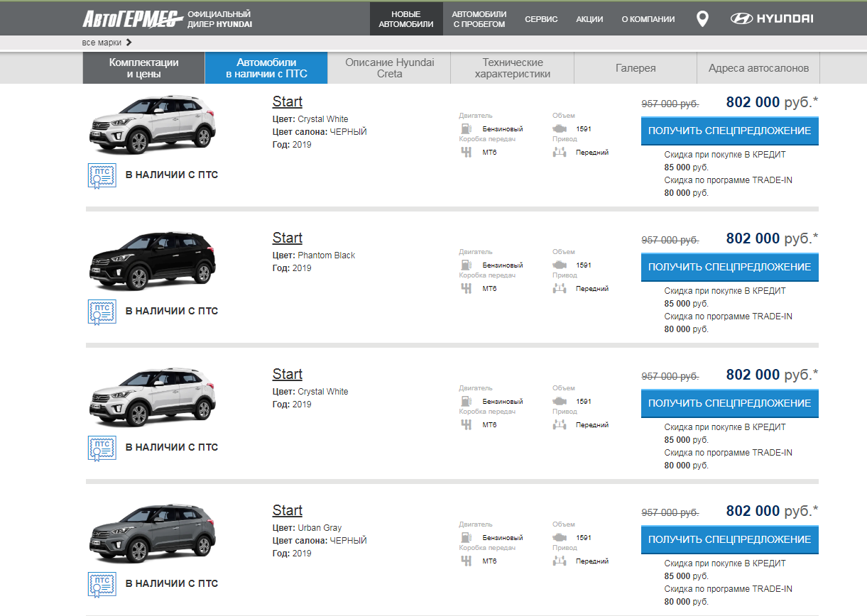This screenshot has width=867, height=616.
Task: Click drivetrain icon in Phantom Black row
Action: click(x=560, y=288)
